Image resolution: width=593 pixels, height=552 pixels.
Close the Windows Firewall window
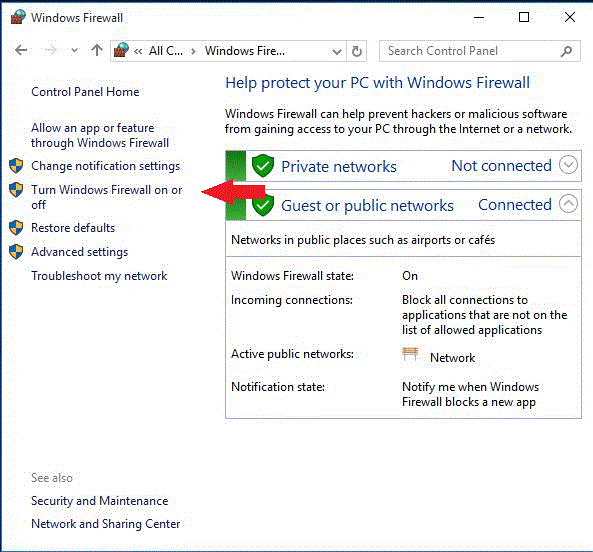570,17
